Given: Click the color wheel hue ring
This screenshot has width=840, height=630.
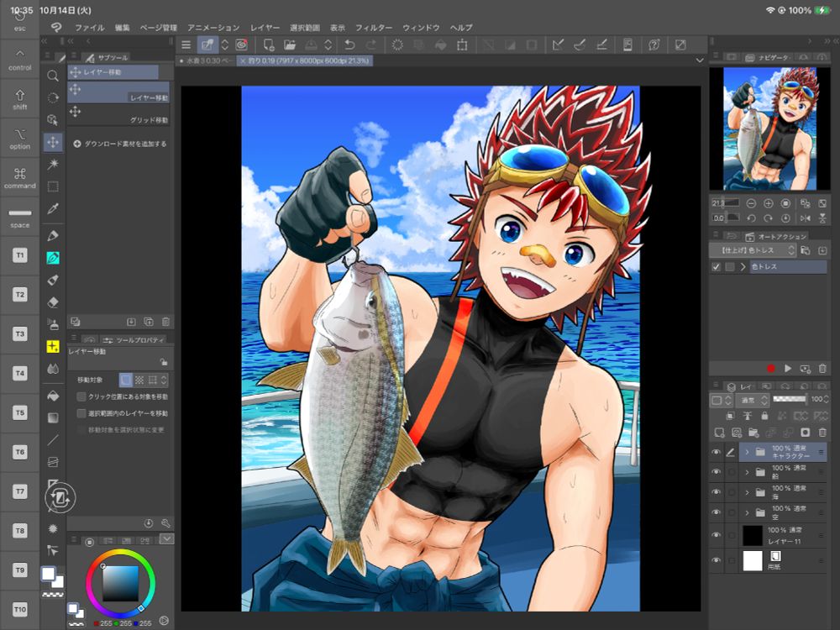Looking at the screenshot, I should [x=120, y=553].
